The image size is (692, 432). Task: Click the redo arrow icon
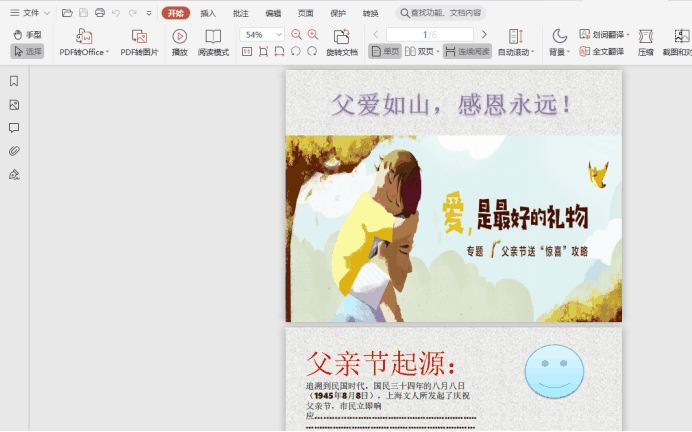[132, 13]
